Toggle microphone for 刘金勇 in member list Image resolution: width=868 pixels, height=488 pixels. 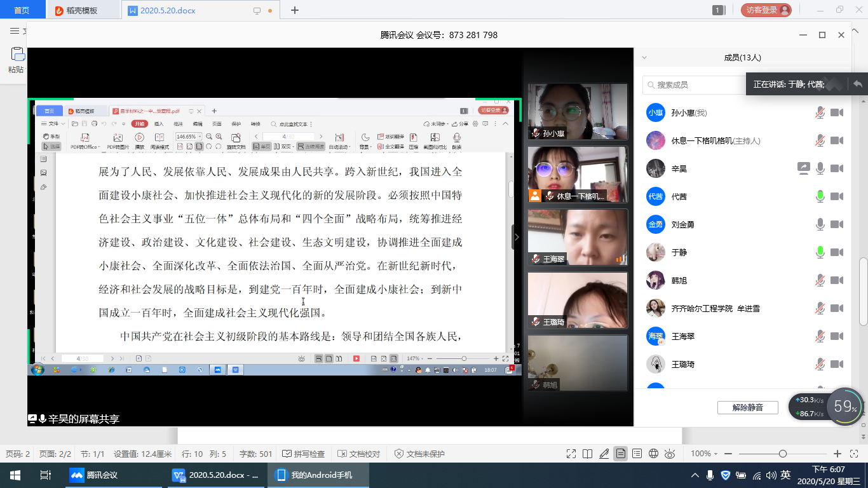pos(820,225)
